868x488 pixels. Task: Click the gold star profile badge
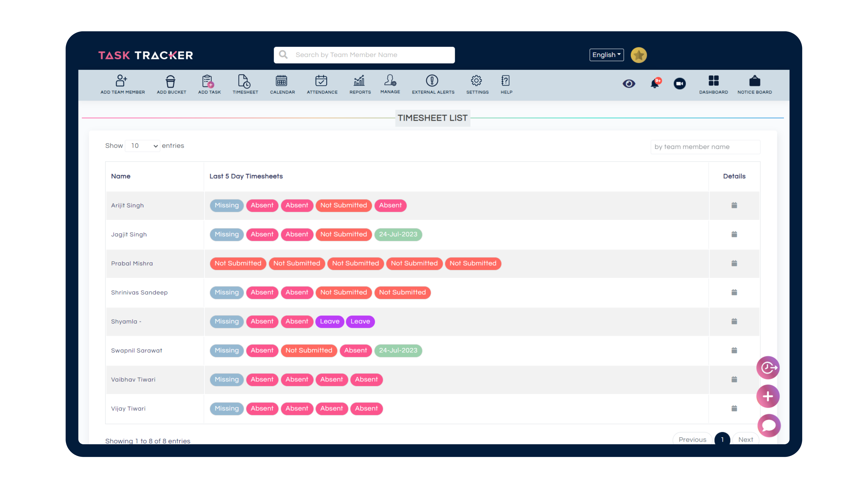pos(639,55)
